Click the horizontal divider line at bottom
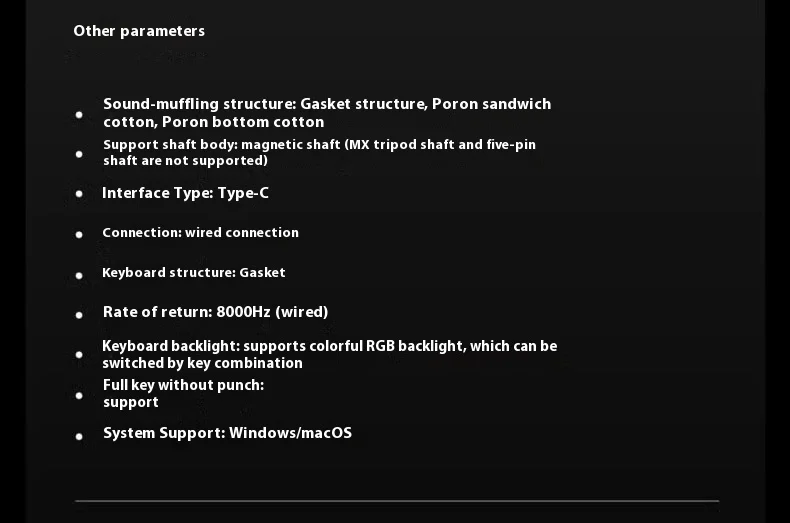Image resolution: width=790 pixels, height=523 pixels. click(397, 500)
